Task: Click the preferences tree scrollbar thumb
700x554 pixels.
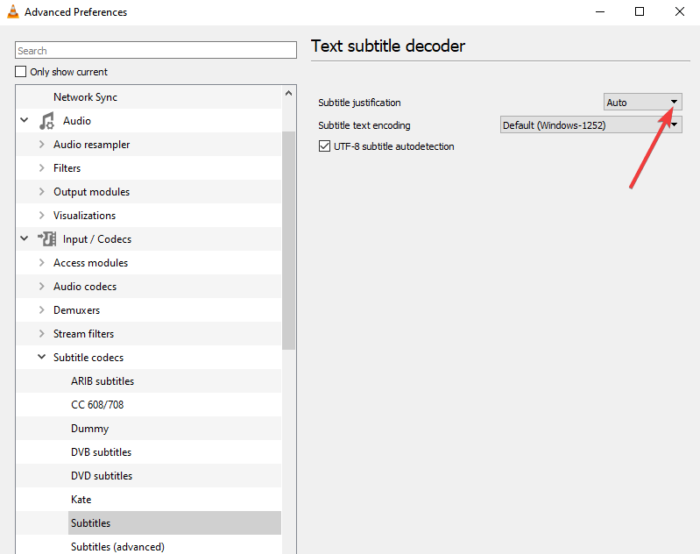Action: coord(288,240)
